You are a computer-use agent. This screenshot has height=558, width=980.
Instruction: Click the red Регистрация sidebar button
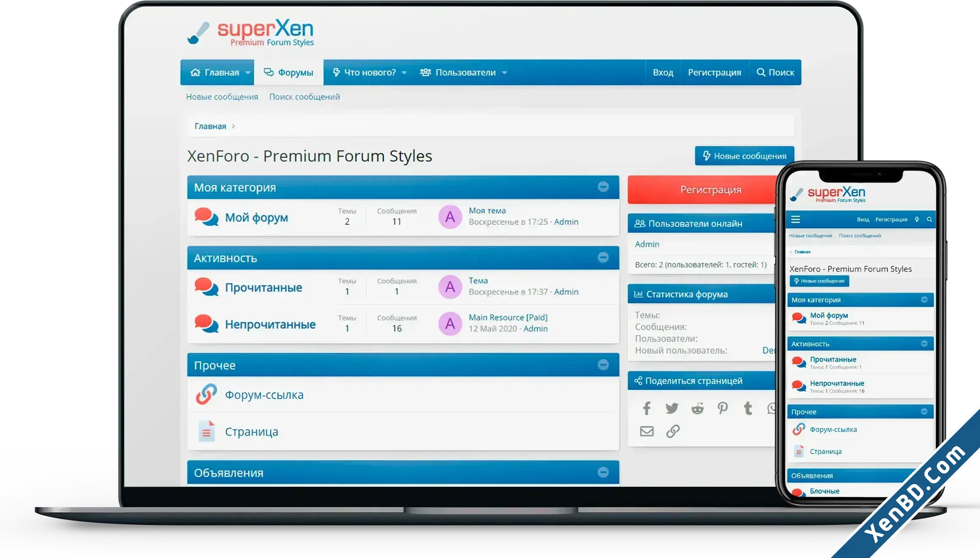tap(702, 189)
